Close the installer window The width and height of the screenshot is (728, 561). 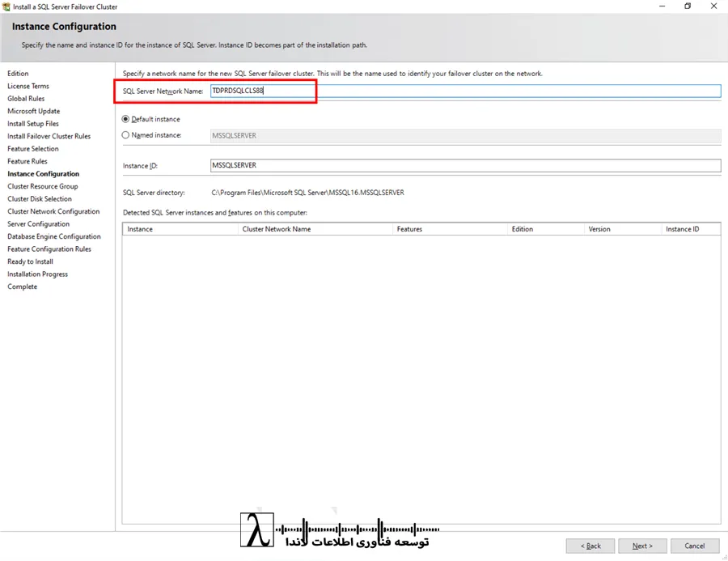pos(713,6)
